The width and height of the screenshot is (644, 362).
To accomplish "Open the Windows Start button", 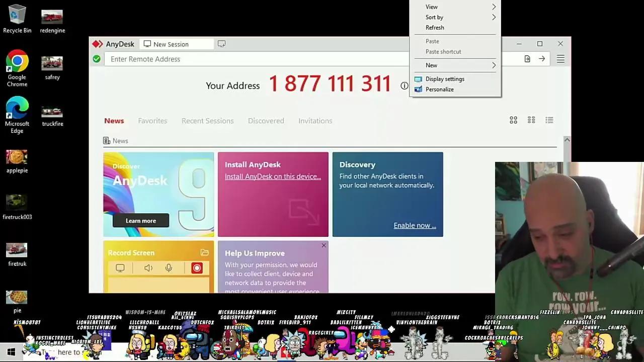I will 11,352.
